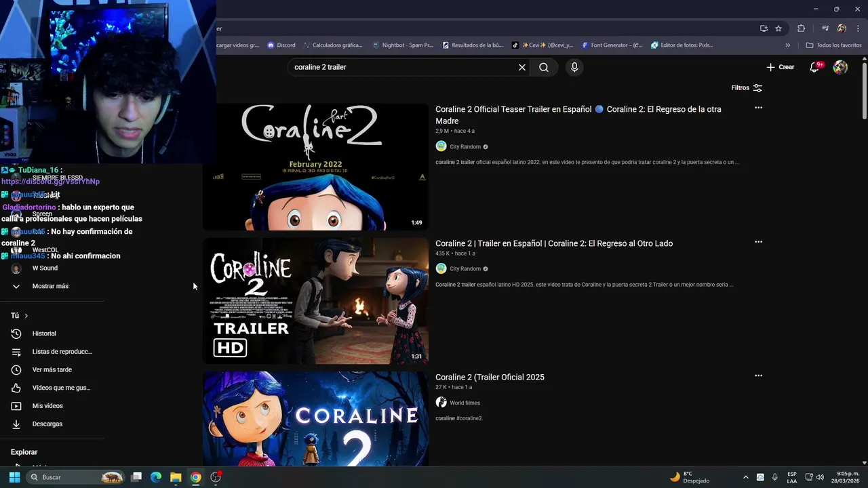The width and height of the screenshot is (868, 488).
Task: Open the Cevi TikTok bookmark
Action: pyautogui.click(x=542, y=45)
